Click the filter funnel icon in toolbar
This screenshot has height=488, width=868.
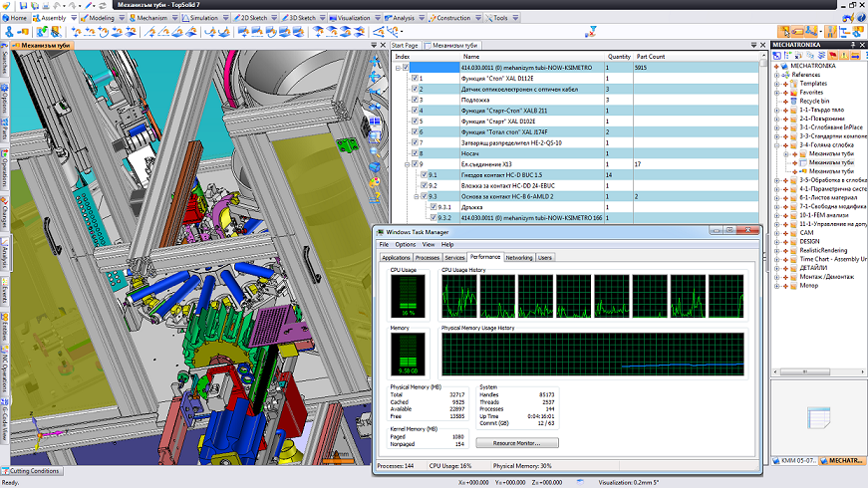click(591, 32)
